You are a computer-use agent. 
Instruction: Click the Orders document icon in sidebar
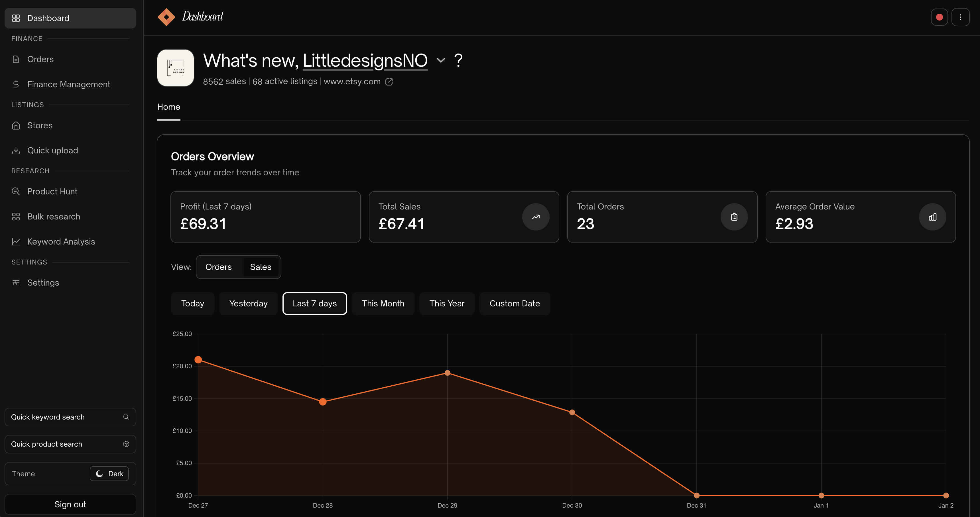click(x=16, y=59)
